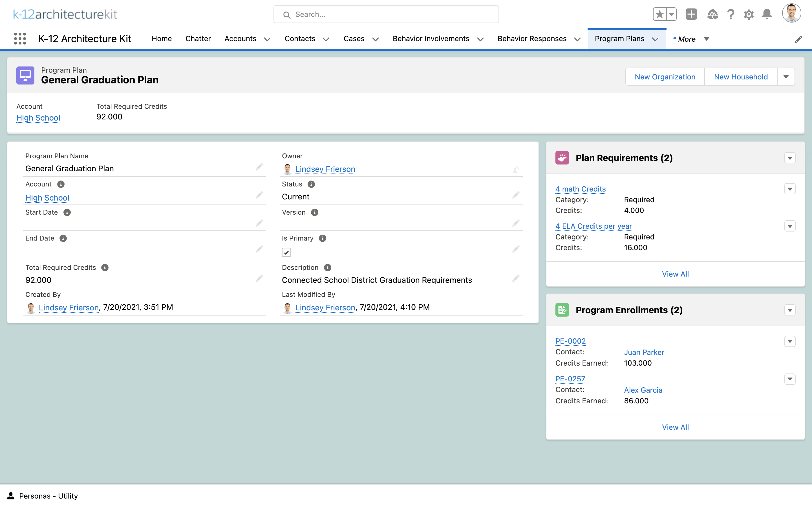Edit Program Plan Name with pencil icon
The image size is (812, 507).
click(x=259, y=167)
